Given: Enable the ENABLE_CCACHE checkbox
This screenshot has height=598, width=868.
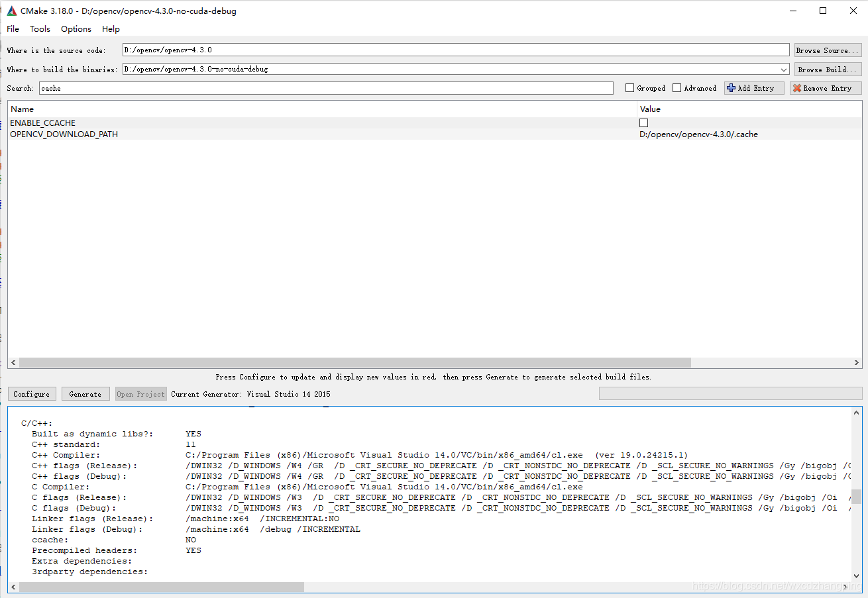Looking at the screenshot, I should (643, 123).
